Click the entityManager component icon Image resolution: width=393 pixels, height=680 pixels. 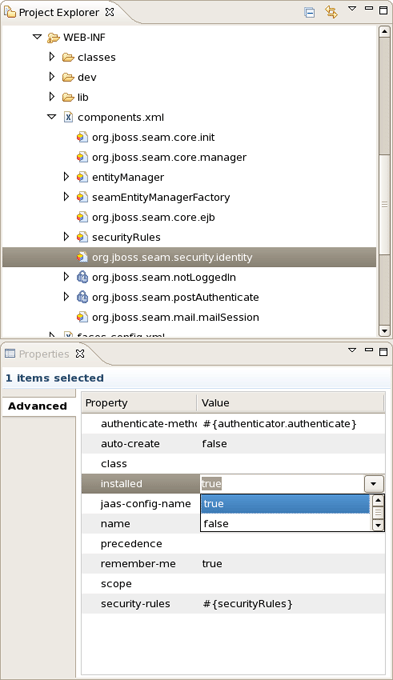pos(82,177)
